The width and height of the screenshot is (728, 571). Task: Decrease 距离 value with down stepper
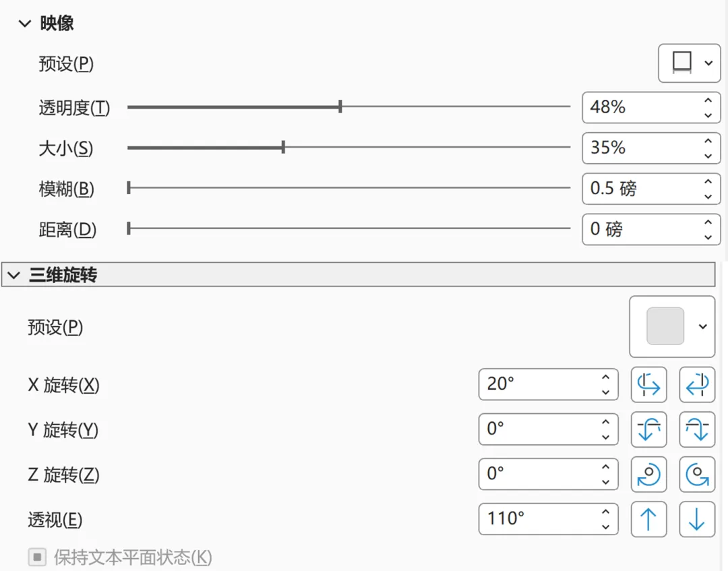(708, 237)
